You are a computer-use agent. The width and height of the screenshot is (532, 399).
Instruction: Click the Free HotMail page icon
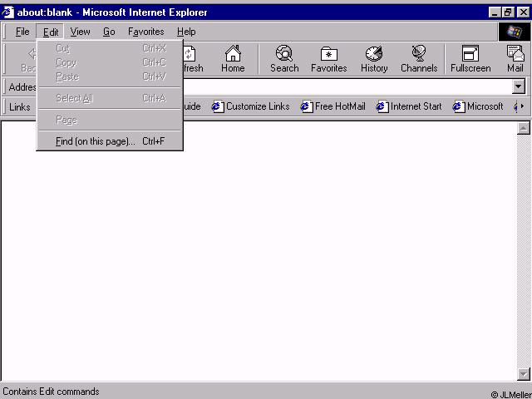[x=307, y=106]
